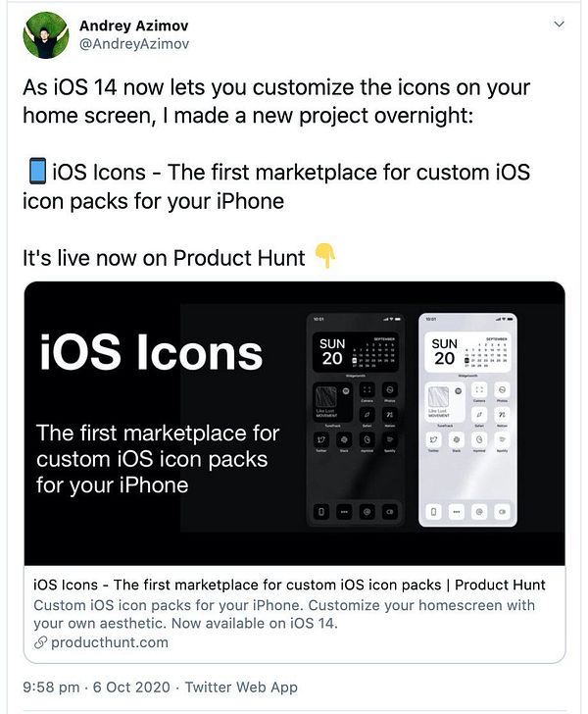Click the first dock icon on the dark phone
Image resolution: width=588 pixels, height=714 pixels.
(x=321, y=512)
